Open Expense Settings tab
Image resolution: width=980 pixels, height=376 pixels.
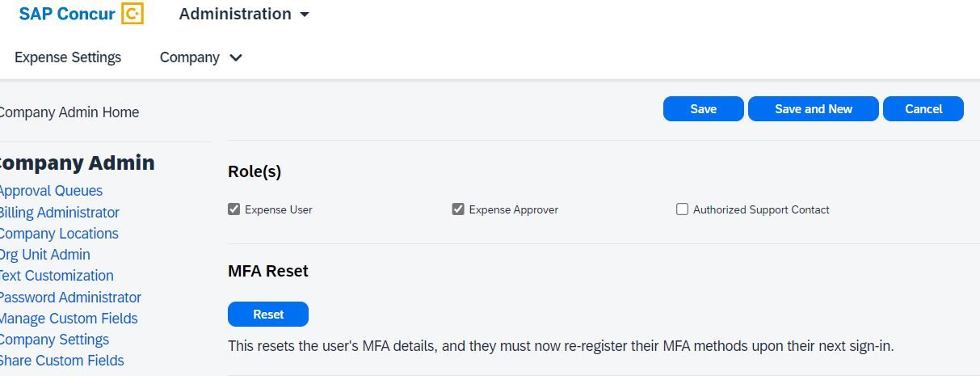click(68, 57)
